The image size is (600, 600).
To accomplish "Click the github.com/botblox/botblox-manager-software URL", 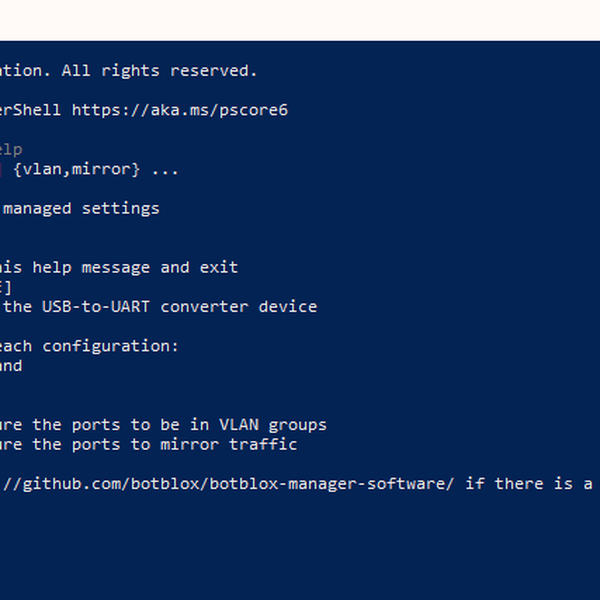I will 230,484.
